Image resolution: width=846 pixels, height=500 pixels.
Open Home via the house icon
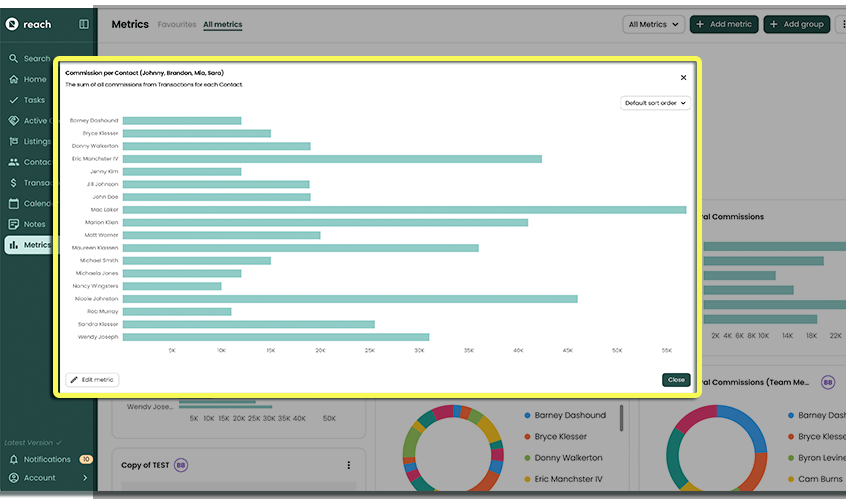click(14, 79)
